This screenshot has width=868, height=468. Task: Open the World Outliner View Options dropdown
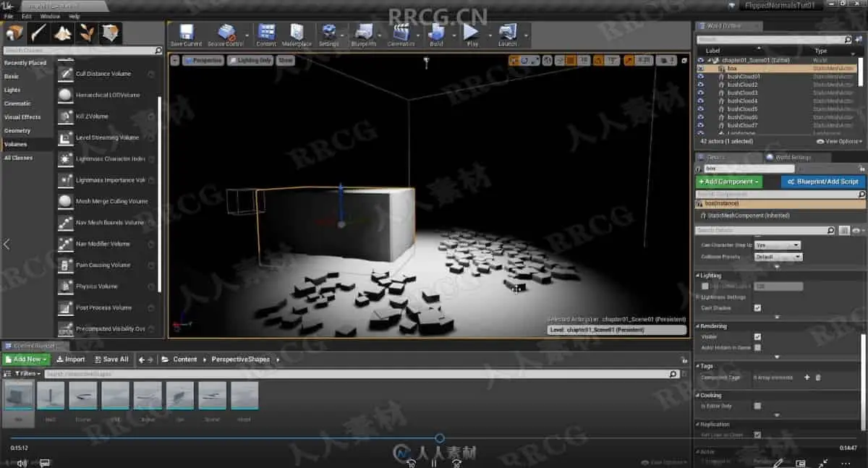click(x=839, y=142)
